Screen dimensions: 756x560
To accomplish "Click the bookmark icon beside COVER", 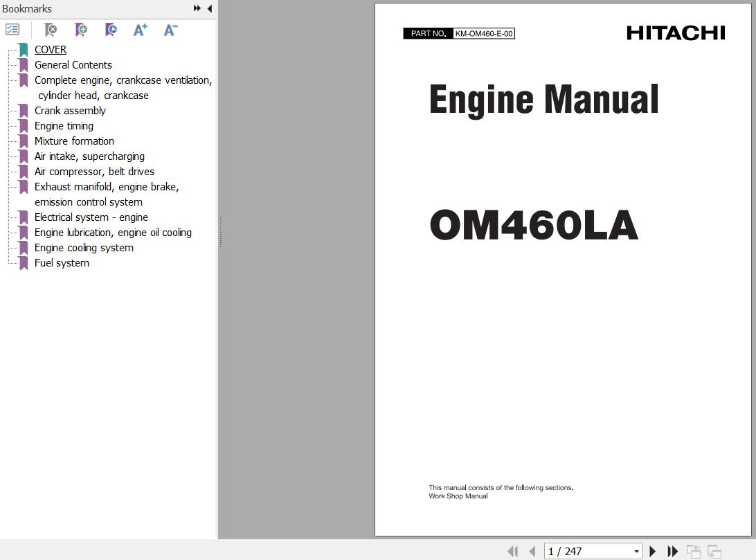I will (23, 50).
